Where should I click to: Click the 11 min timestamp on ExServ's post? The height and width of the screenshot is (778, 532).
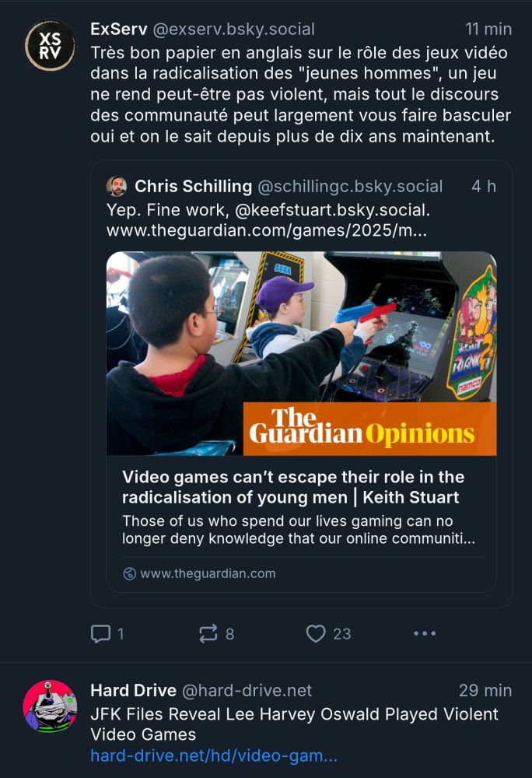coord(488,30)
